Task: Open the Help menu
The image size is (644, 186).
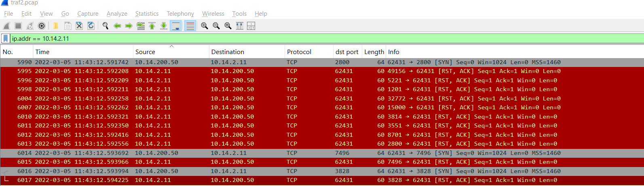Action: pyautogui.click(x=261, y=14)
